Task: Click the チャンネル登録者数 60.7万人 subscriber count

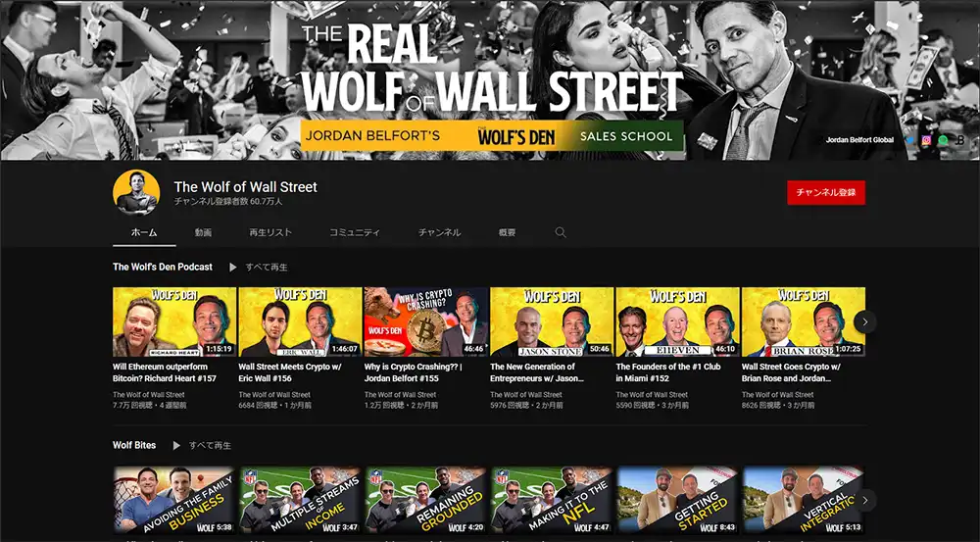Action: coord(228,202)
